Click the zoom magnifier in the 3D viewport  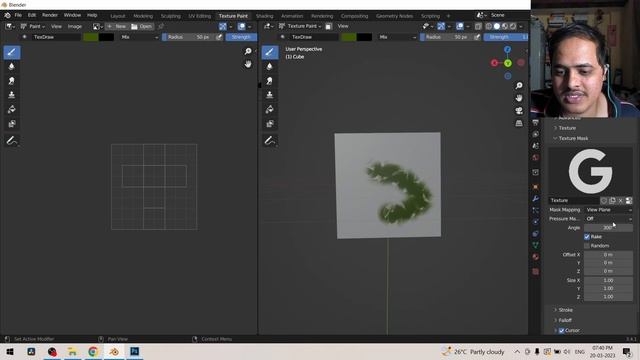[x=519, y=85]
